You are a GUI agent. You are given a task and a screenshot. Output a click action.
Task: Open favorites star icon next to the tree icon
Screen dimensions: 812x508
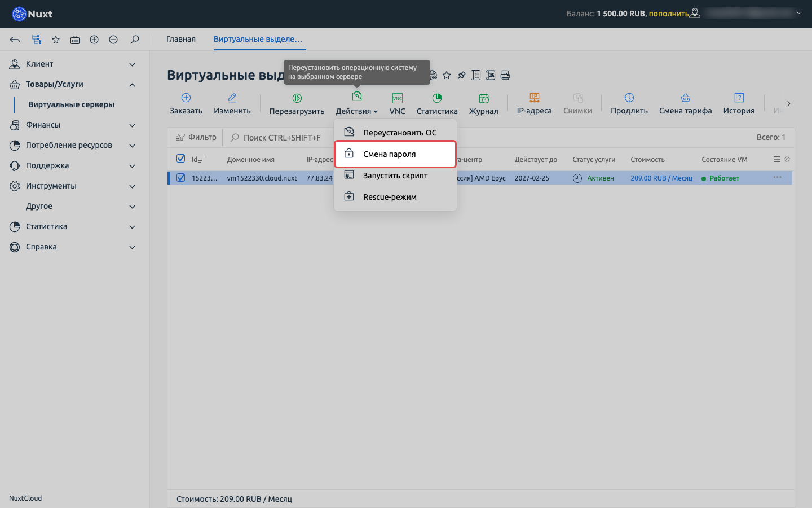click(56, 40)
